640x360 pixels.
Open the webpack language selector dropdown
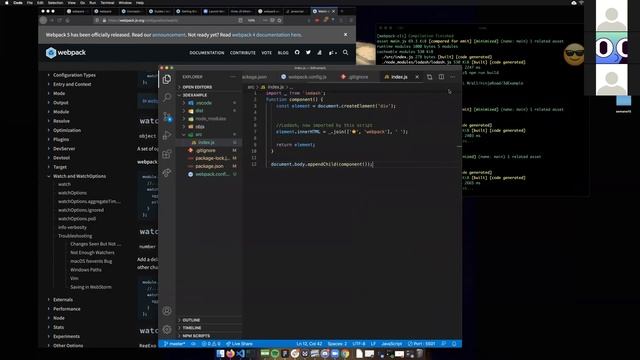[333, 52]
